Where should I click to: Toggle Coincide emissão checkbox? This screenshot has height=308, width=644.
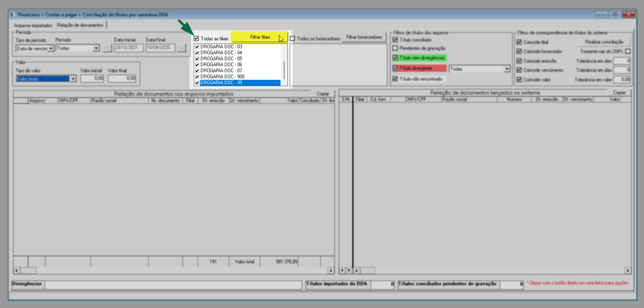coord(519,61)
